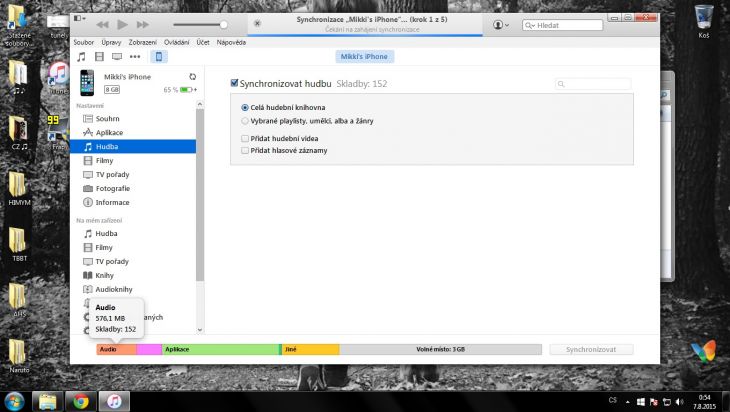Image resolution: width=730 pixels, height=412 pixels.
Task: Click the 8 GB capacity label
Action: 112,89
